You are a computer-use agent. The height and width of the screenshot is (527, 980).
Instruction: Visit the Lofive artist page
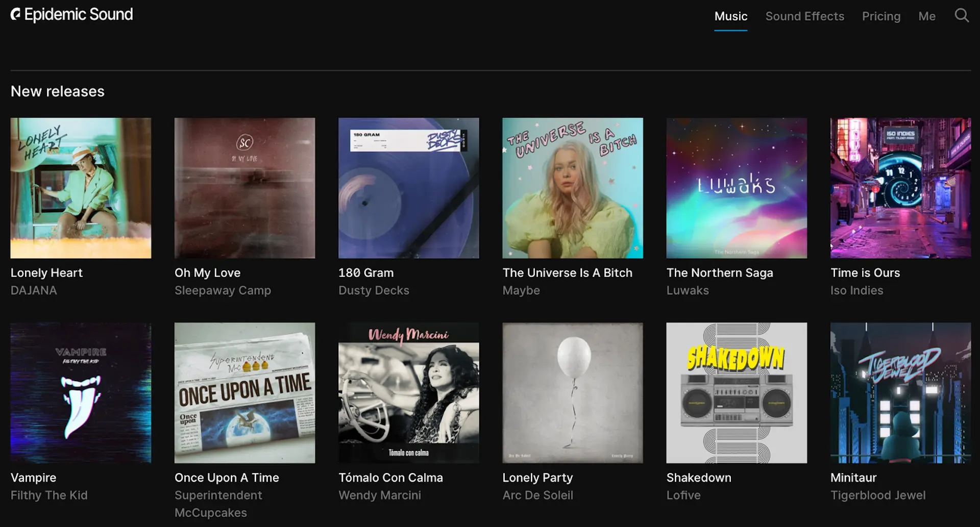point(683,495)
